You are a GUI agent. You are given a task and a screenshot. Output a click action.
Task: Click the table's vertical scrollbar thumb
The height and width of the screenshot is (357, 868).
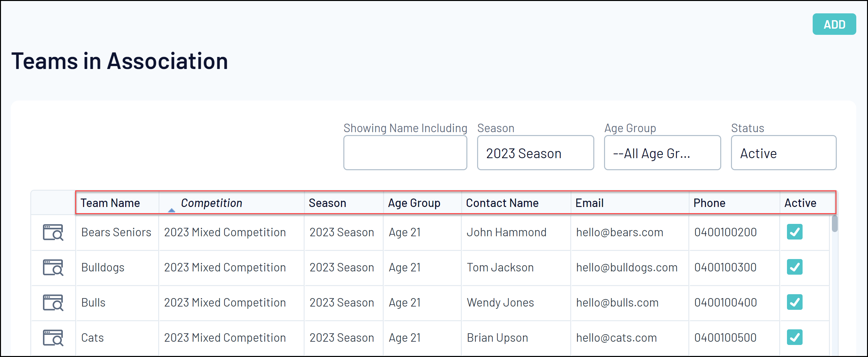834,224
